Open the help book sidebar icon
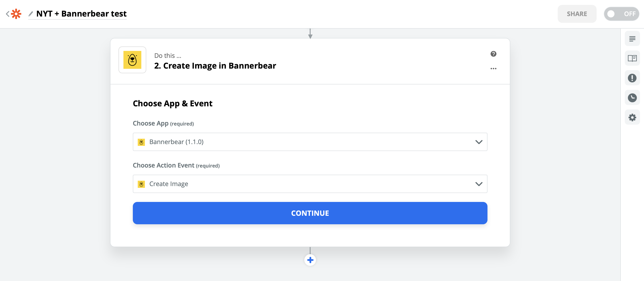644x281 pixels. 632,59
